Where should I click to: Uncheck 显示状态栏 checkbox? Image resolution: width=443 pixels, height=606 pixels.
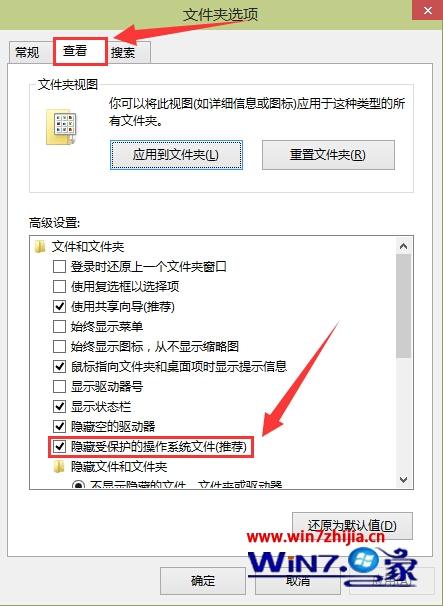(x=59, y=407)
